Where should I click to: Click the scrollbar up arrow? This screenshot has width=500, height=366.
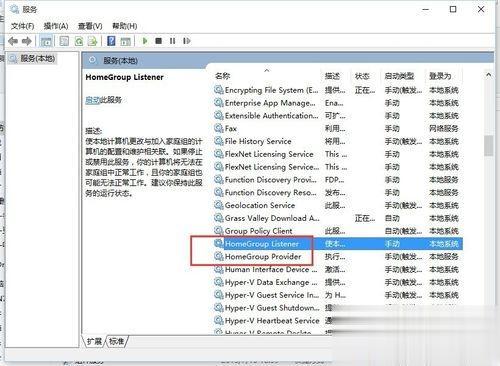(489, 75)
